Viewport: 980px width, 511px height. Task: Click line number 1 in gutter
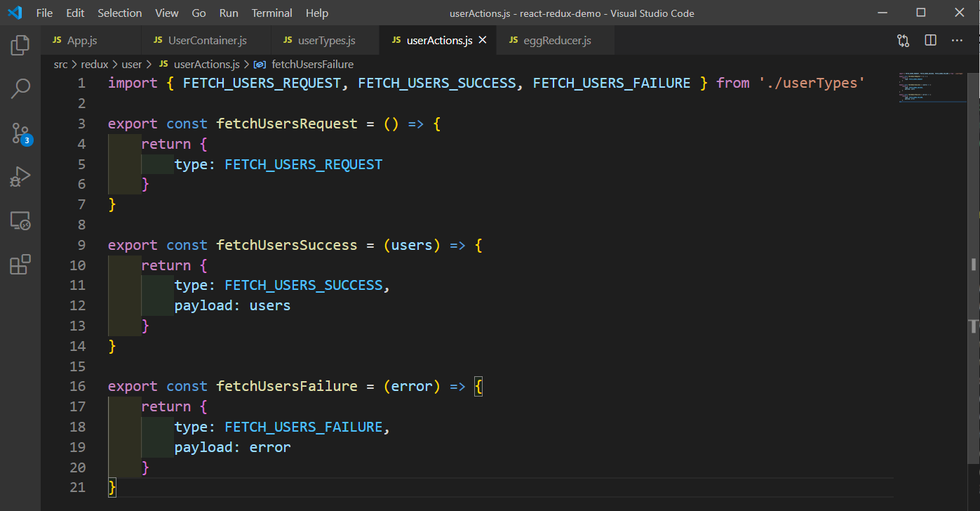[81, 83]
